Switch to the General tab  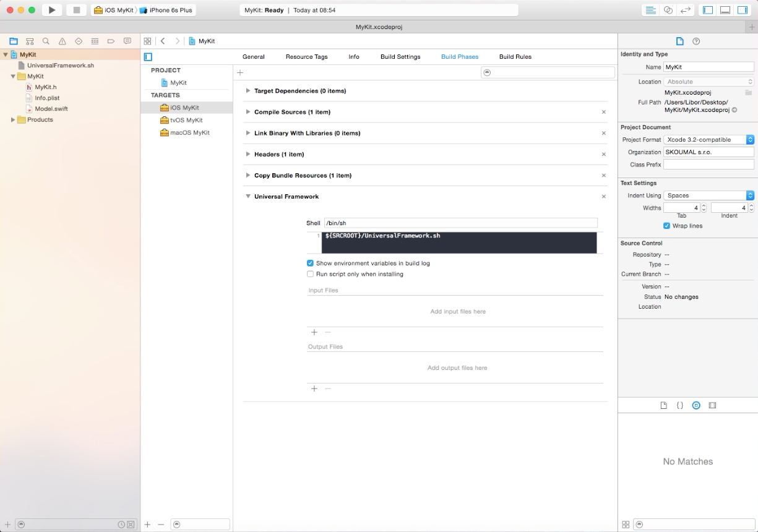[254, 57]
